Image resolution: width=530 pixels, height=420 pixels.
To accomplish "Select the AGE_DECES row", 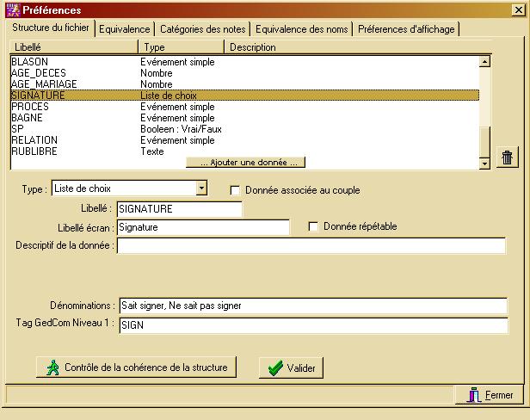I will pos(244,73).
